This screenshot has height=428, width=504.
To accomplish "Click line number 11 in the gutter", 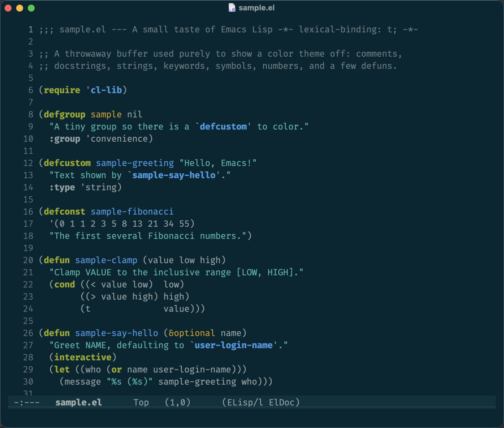I will tap(28, 151).
